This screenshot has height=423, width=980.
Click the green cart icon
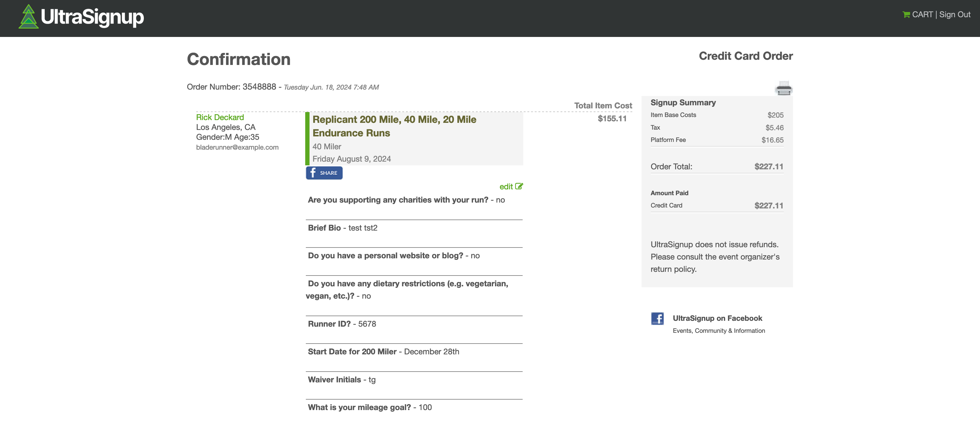[906, 15]
